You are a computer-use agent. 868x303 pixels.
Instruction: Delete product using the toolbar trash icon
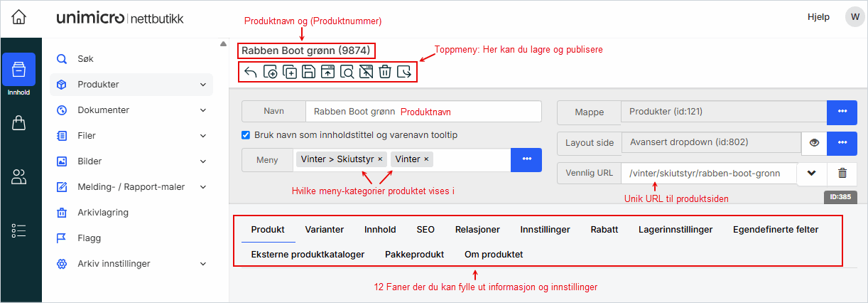(x=384, y=71)
